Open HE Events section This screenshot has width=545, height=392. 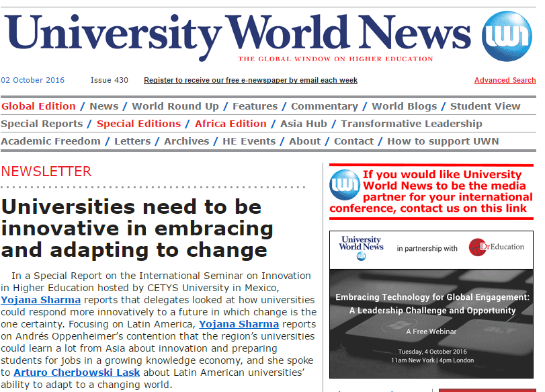(x=249, y=141)
